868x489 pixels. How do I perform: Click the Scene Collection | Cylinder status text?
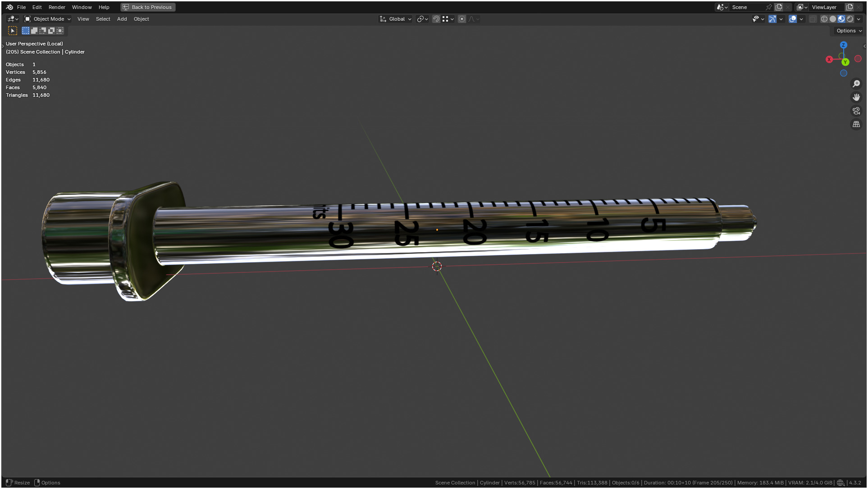coord(467,483)
